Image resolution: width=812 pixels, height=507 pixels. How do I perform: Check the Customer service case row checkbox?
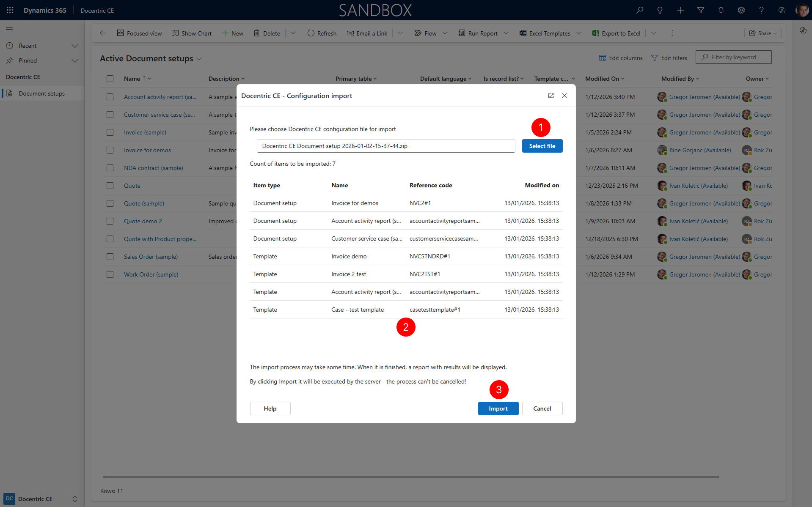(110, 115)
